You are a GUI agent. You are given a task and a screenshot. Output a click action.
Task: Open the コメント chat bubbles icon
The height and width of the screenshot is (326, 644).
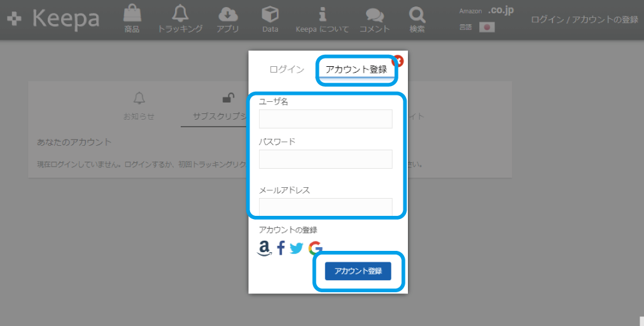375,15
